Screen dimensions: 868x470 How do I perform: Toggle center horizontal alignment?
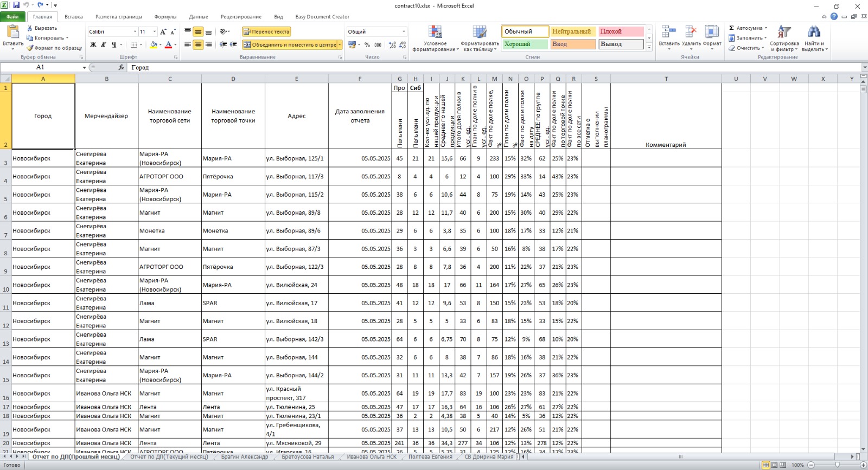pyautogui.click(x=198, y=44)
